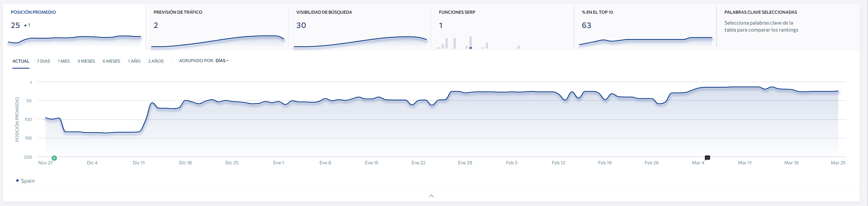Viewport: 868px width, 206px height.
Task: Click the 'Mar 25' axis date label
Action: point(838,163)
